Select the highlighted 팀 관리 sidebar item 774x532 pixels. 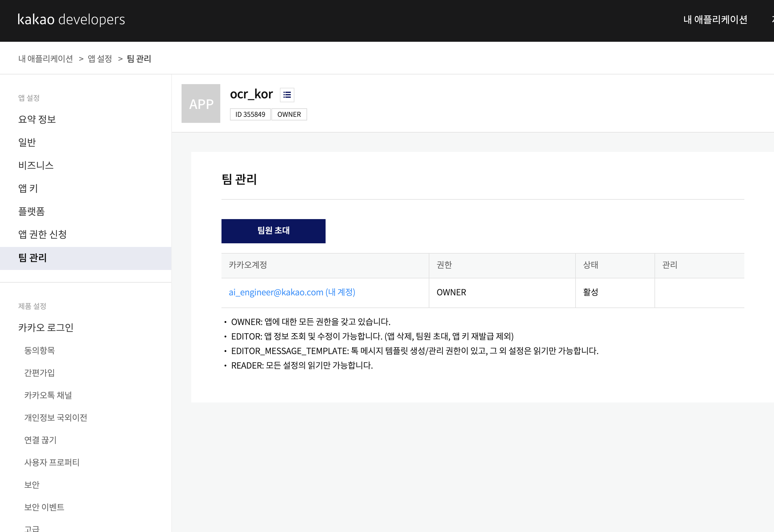(86, 258)
